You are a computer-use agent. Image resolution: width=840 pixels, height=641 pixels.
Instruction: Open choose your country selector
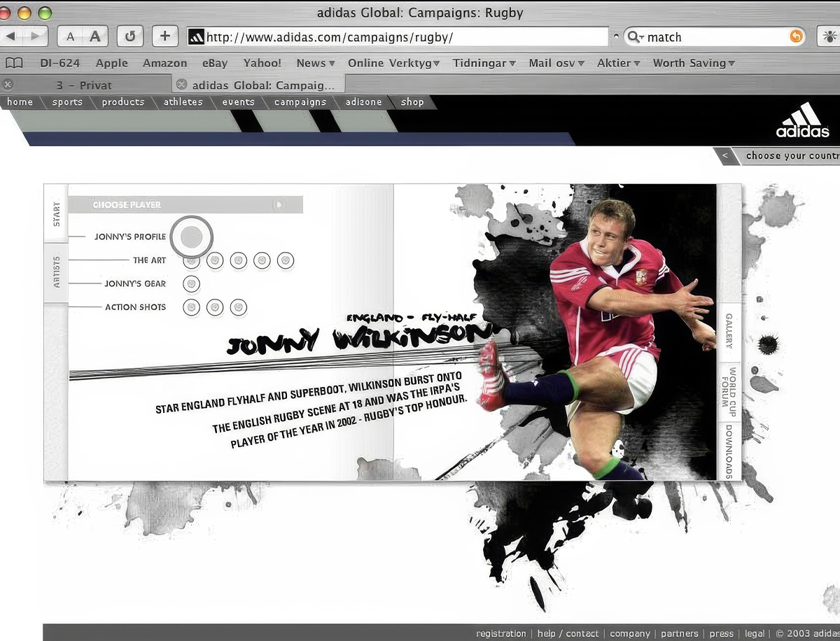[x=792, y=155]
